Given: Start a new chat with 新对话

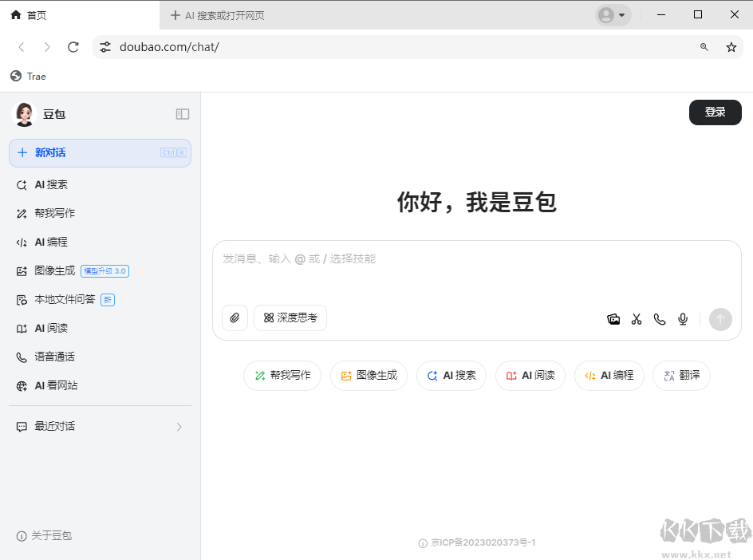Looking at the screenshot, I should (100, 153).
